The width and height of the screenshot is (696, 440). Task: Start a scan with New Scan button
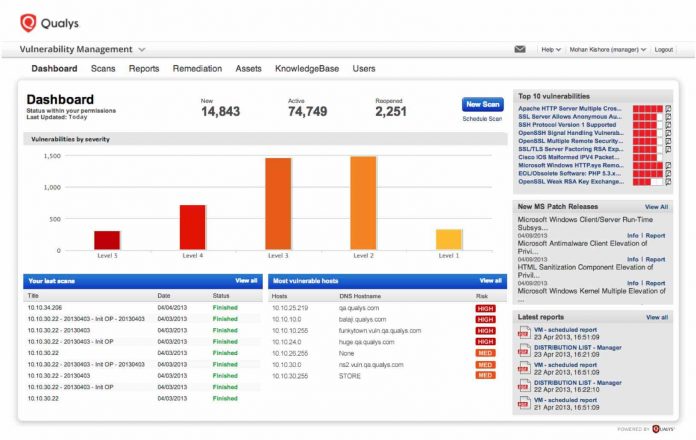point(482,104)
